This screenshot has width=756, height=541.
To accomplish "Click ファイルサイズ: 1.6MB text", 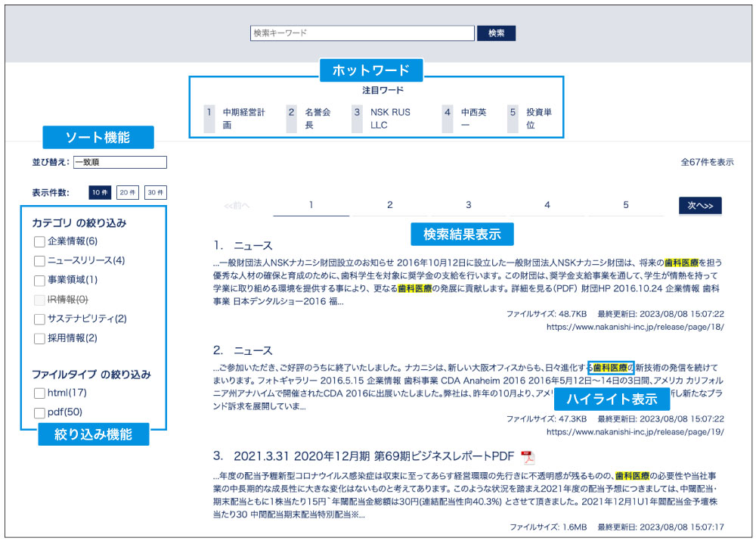I will pyautogui.click(x=548, y=527).
